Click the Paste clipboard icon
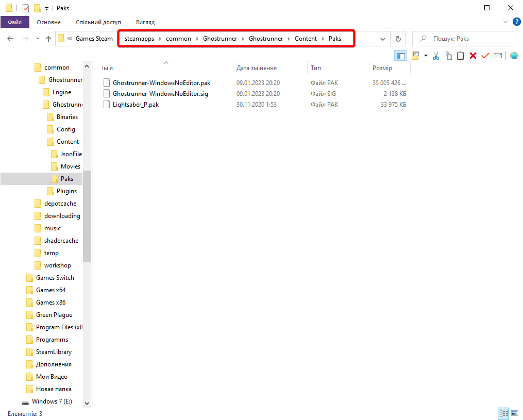 (x=460, y=56)
